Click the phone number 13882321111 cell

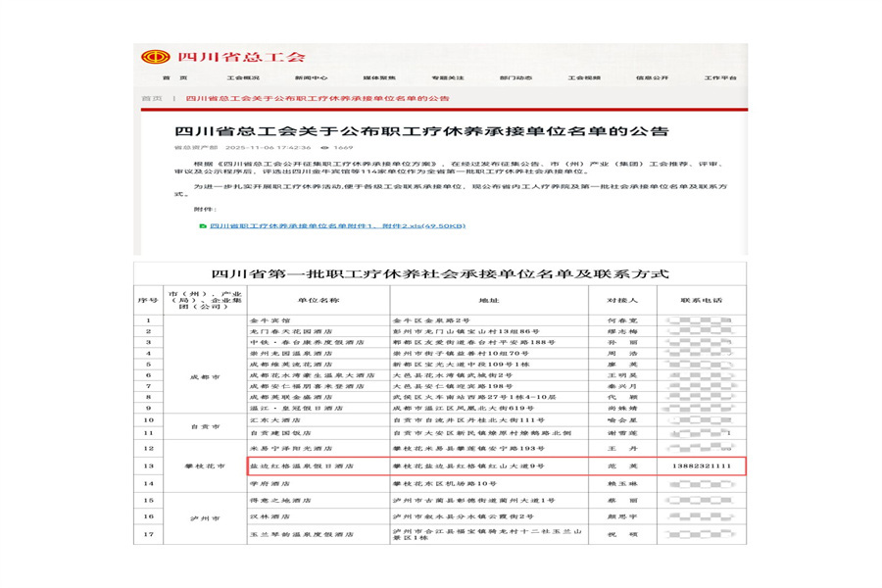coord(702,465)
